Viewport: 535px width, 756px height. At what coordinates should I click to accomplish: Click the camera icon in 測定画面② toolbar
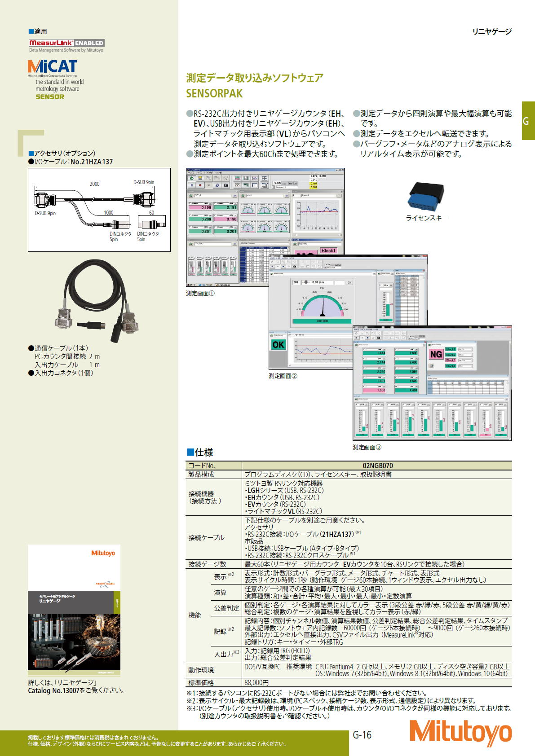click(x=295, y=267)
